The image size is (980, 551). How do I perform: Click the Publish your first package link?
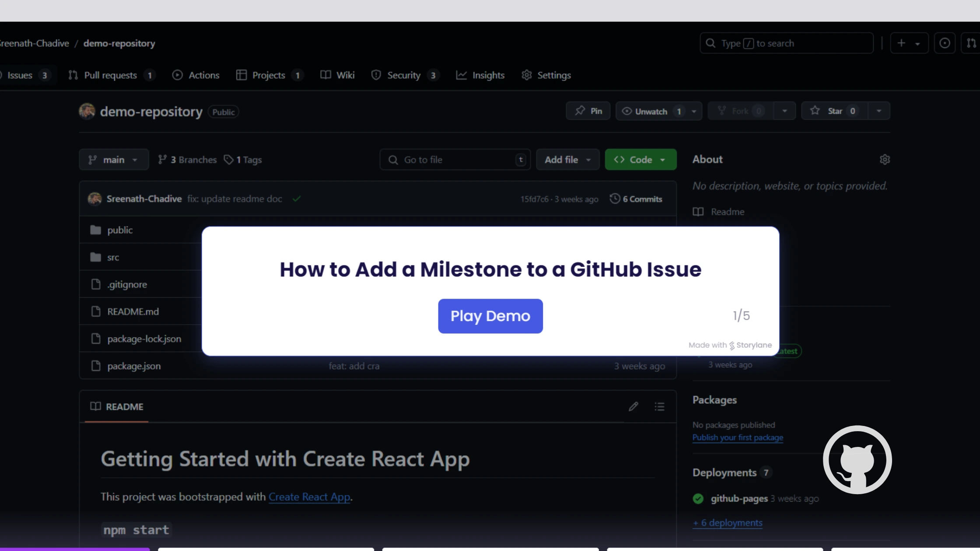[738, 437]
